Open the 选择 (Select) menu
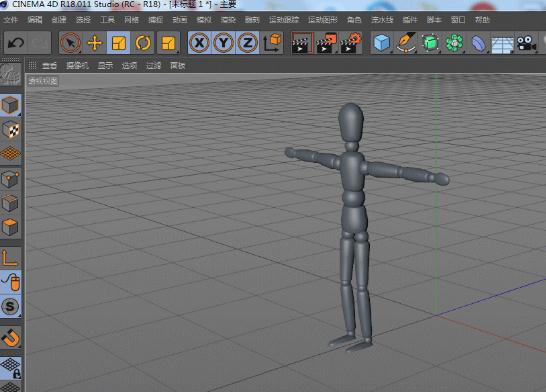 (83, 20)
